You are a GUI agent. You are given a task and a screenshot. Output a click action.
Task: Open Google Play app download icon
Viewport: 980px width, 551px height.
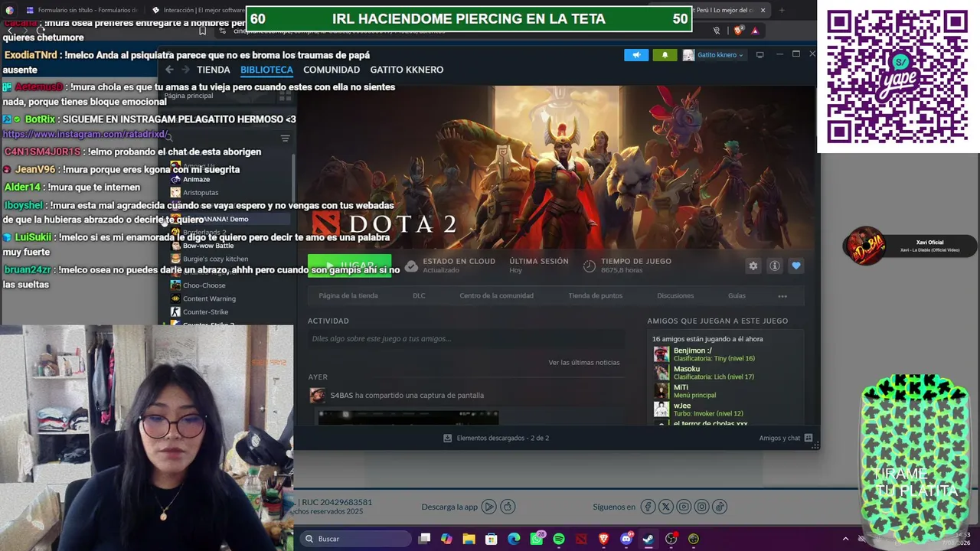tap(488, 507)
